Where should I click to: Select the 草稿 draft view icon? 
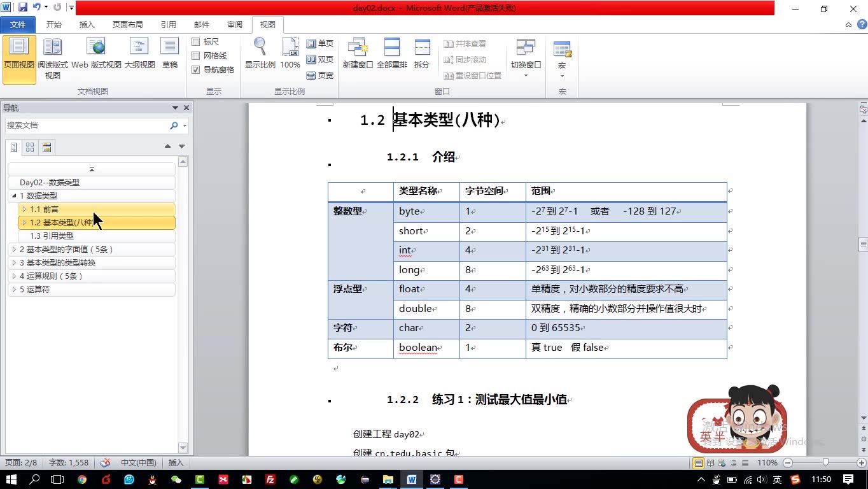[x=169, y=51]
